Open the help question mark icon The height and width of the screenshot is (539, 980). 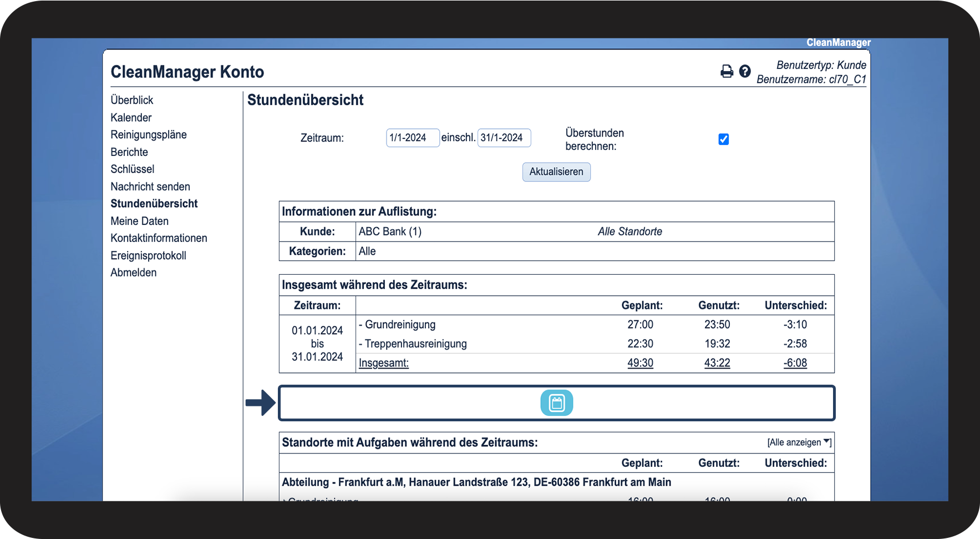point(745,71)
